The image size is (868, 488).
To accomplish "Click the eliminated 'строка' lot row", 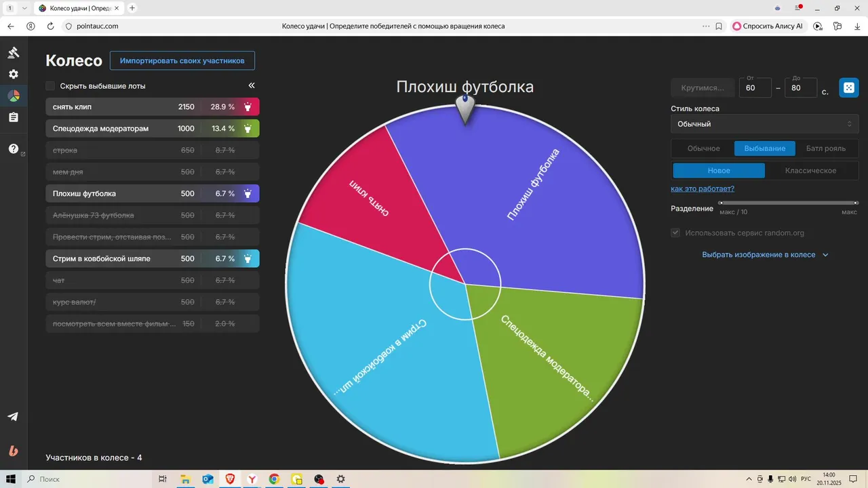I will pyautogui.click(x=153, y=150).
